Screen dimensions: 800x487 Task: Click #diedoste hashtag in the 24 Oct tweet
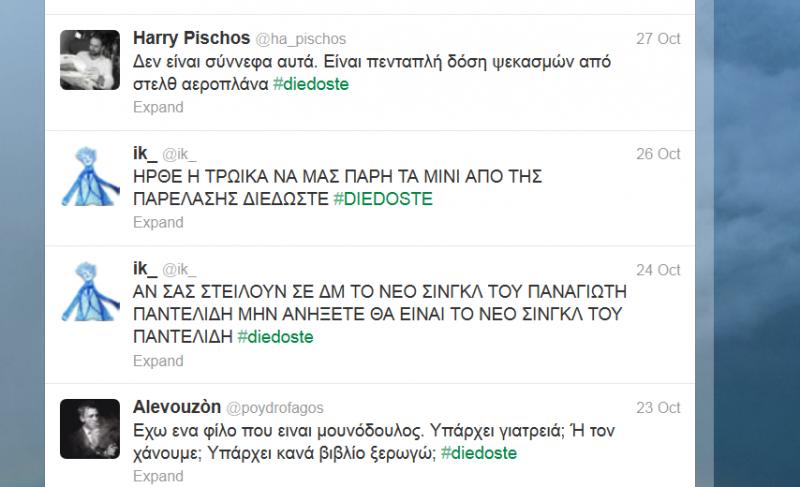tap(276, 337)
